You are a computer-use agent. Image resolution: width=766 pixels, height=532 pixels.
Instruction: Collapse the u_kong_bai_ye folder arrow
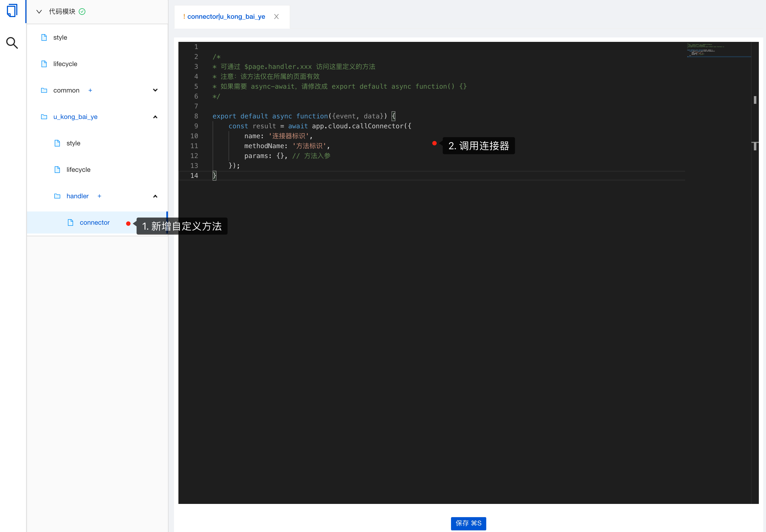[x=155, y=117]
